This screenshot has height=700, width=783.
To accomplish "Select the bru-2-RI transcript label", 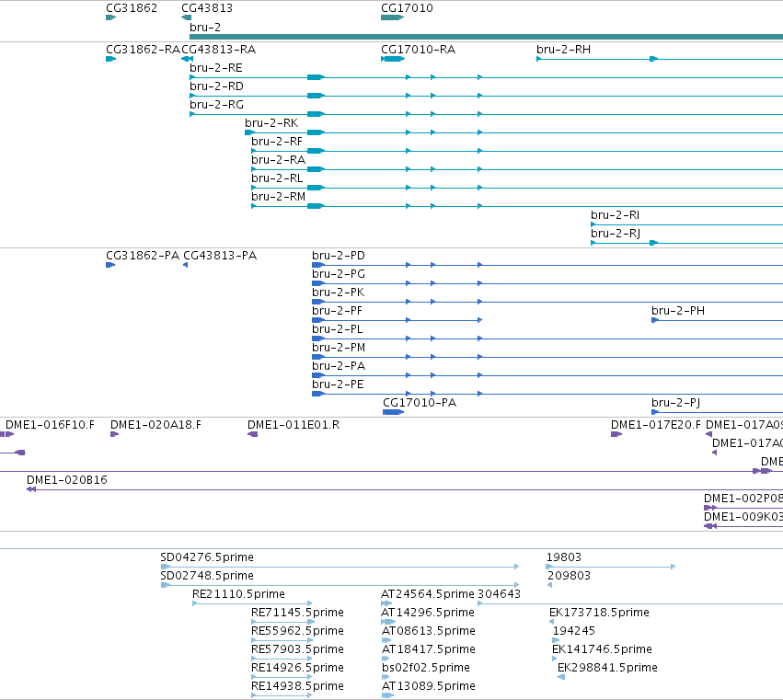I will click(616, 215).
